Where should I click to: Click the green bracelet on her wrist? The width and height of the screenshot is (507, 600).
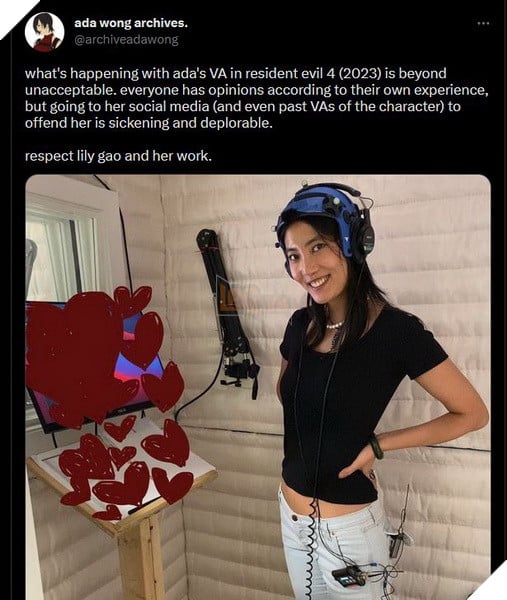(x=376, y=447)
